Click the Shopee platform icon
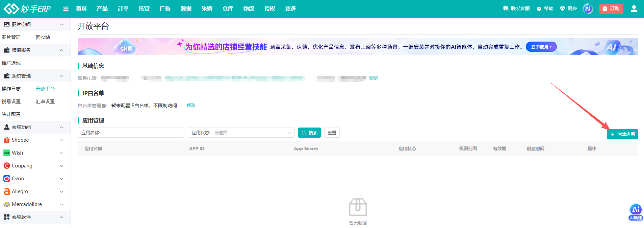Image resolution: width=644 pixels, height=228 pixels. point(6,140)
